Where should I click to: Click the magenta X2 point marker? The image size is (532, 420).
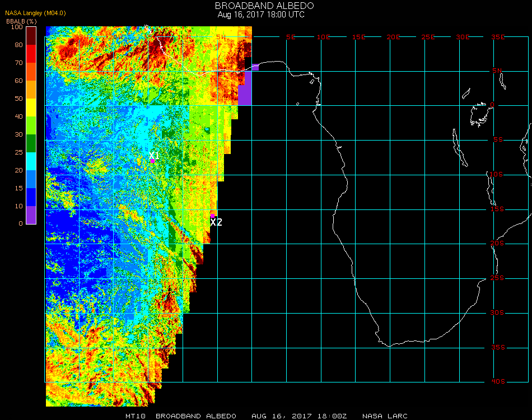[x=213, y=215]
